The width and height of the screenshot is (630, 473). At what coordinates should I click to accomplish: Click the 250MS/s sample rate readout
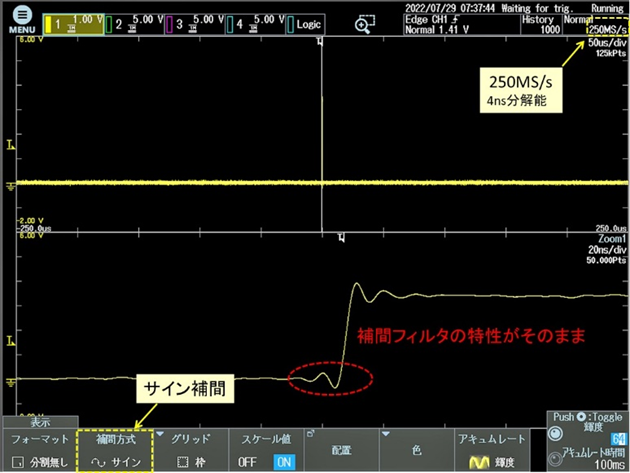pyautogui.click(x=608, y=29)
